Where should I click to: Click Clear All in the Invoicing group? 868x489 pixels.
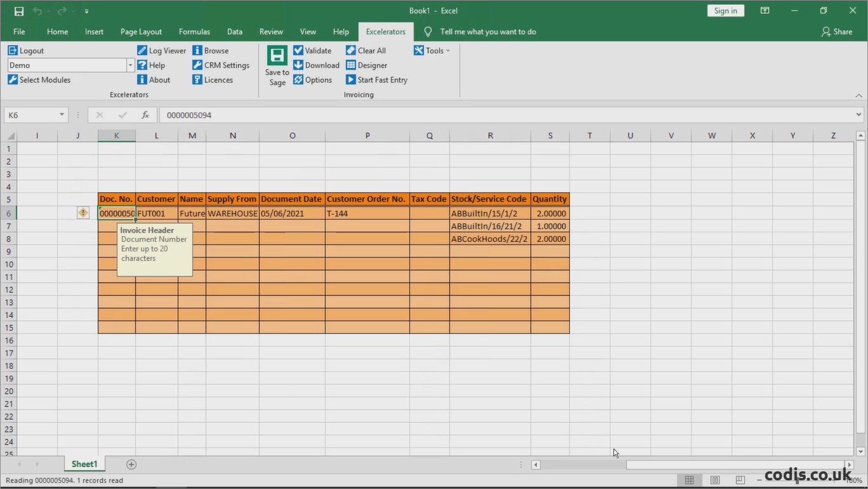pyautogui.click(x=366, y=50)
